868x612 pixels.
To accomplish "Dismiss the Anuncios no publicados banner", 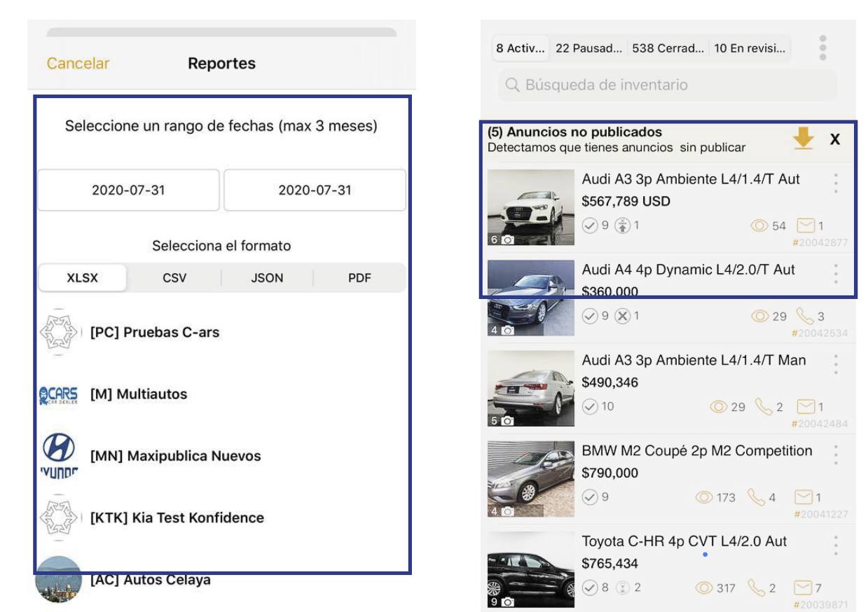I will [835, 139].
